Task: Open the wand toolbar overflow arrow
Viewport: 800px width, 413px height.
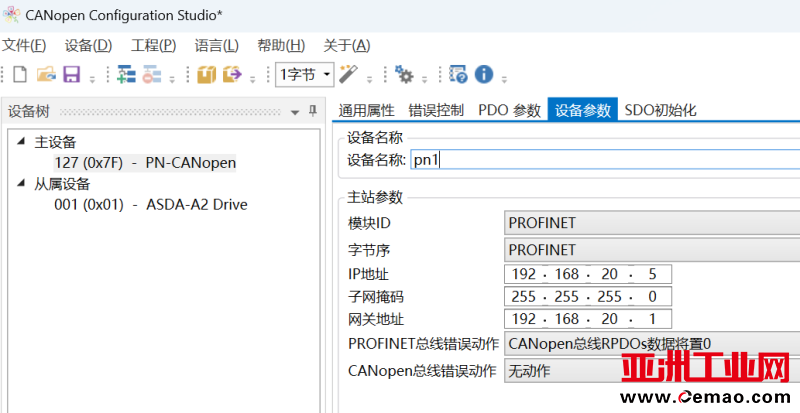Action: [370, 79]
